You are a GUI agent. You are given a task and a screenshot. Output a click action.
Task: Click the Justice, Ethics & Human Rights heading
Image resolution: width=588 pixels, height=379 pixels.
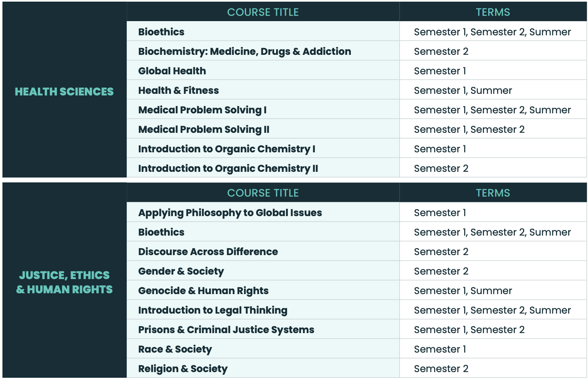coord(64,282)
